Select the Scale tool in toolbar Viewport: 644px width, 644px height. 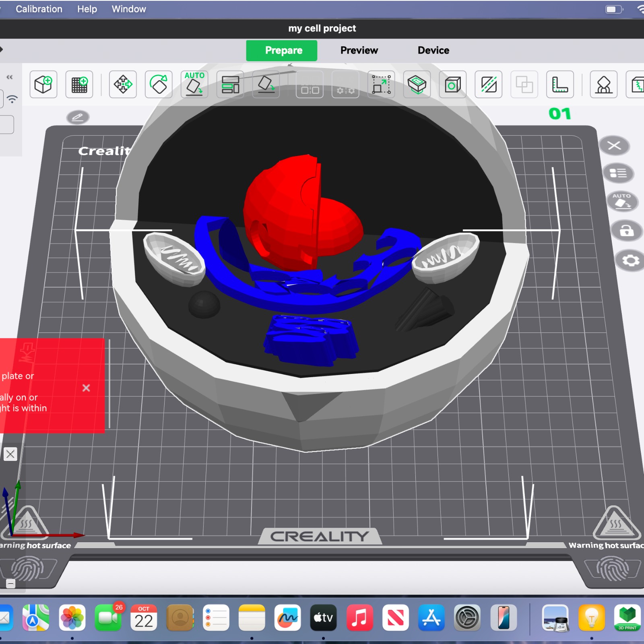coord(381,85)
